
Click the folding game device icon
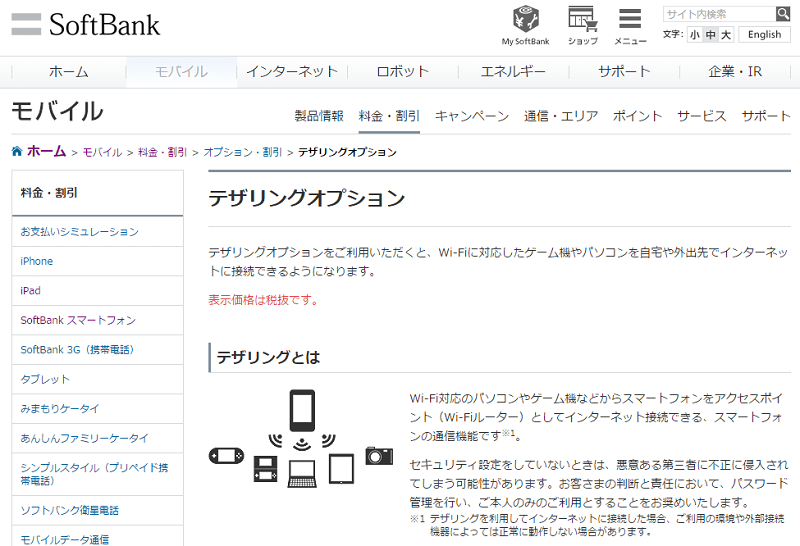point(266,468)
